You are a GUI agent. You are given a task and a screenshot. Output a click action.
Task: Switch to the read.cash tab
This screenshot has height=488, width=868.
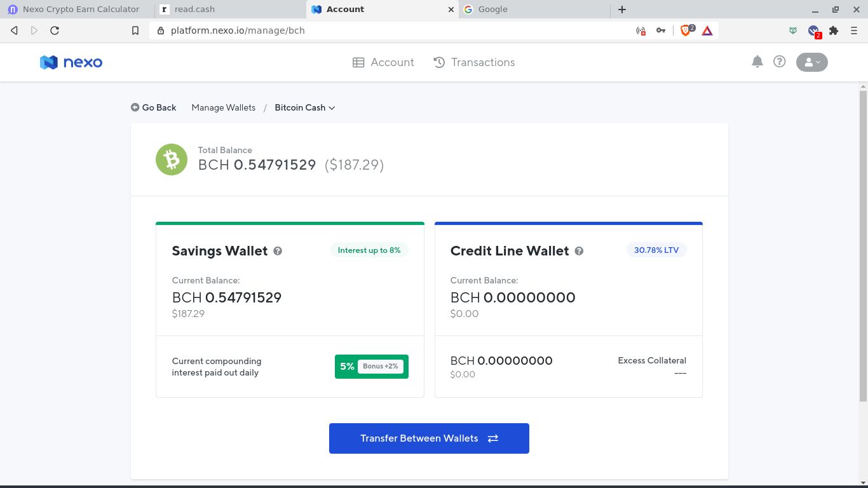click(x=229, y=10)
